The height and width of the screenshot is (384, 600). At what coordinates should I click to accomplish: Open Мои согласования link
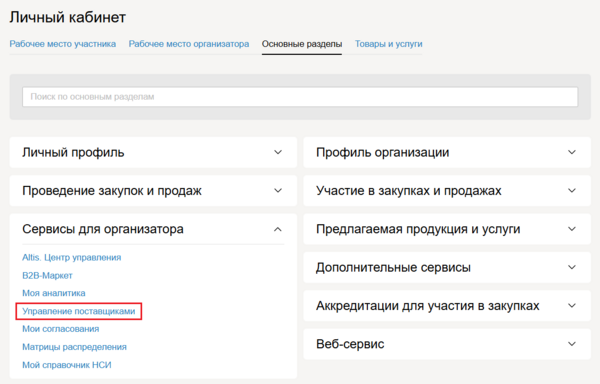tap(60, 329)
